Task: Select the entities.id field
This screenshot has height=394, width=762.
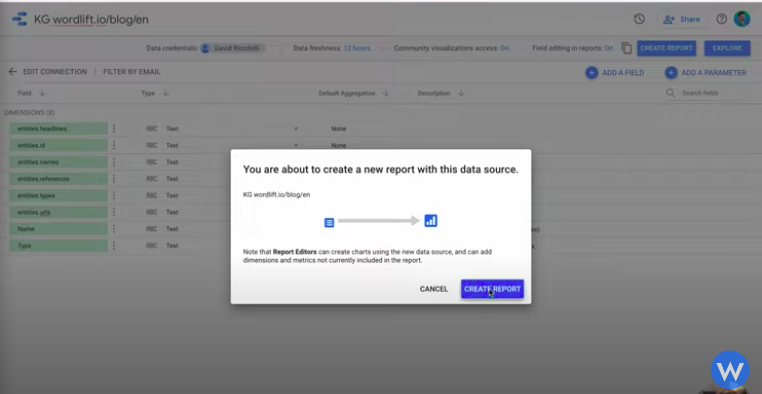Action: point(58,145)
